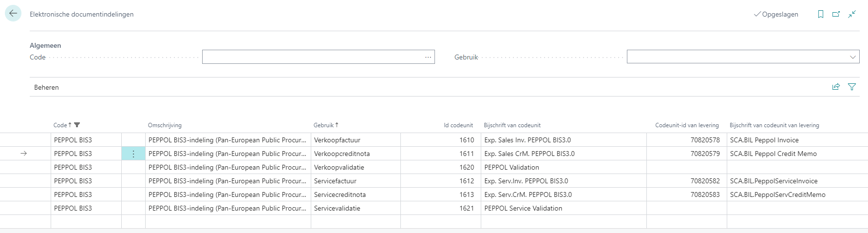Select the Verkoopcreditnota cell
The width and height of the screenshot is (868, 233).
(x=356, y=154)
